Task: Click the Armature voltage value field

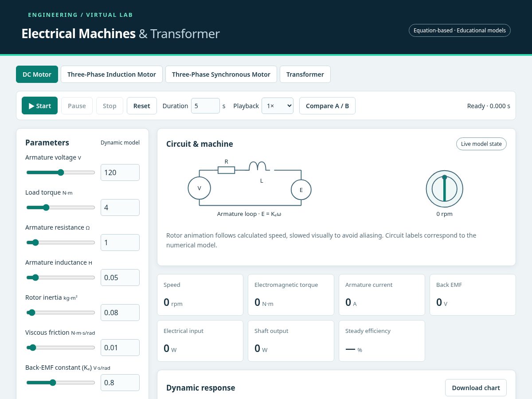Action: click(x=120, y=172)
